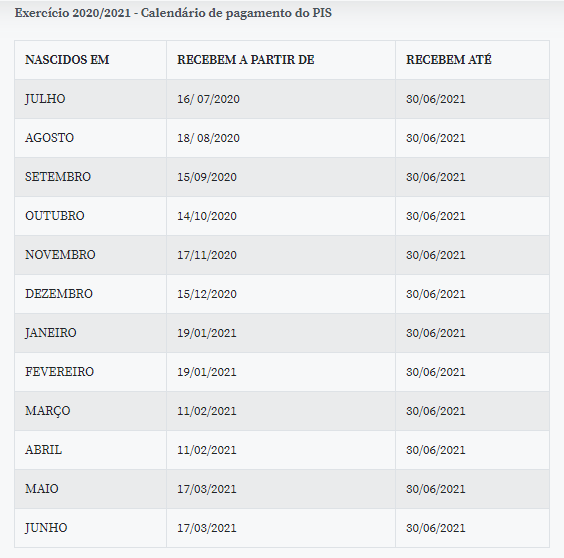
Task: Click 30/06/2021 in the JUNHO row
Action: pyautogui.click(x=436, y=528)
